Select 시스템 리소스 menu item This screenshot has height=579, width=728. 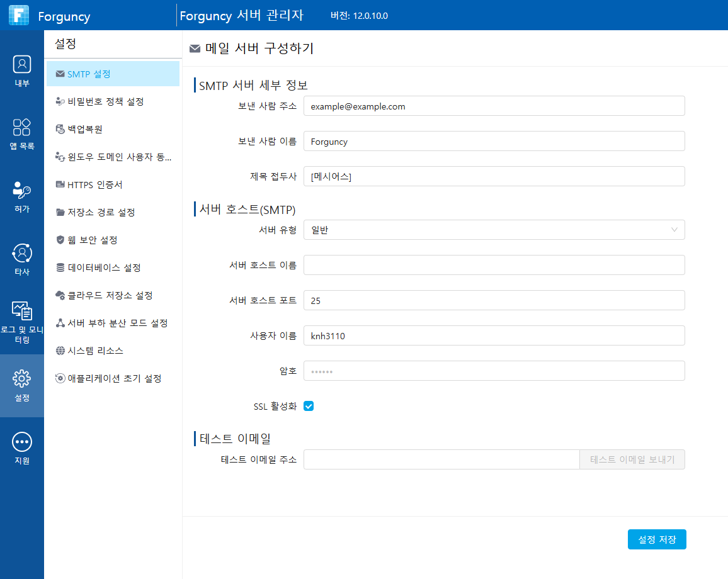pyautogui.click(x=113, y=351)
